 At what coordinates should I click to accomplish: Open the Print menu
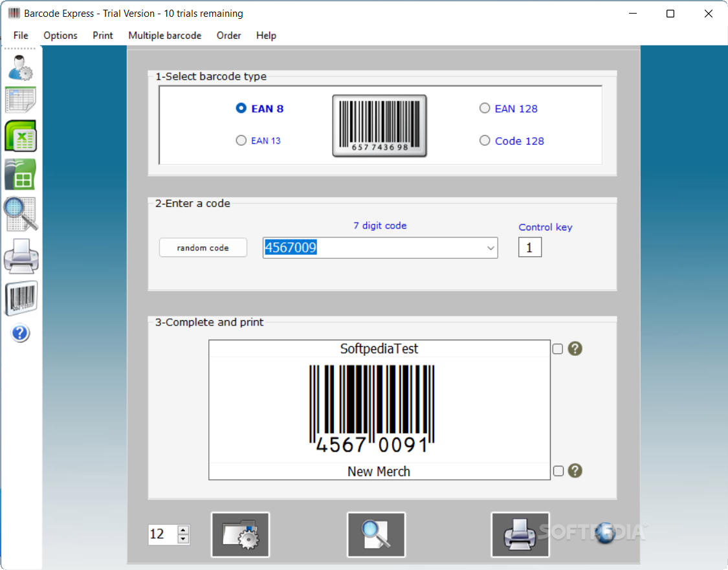tap(103, 36)
